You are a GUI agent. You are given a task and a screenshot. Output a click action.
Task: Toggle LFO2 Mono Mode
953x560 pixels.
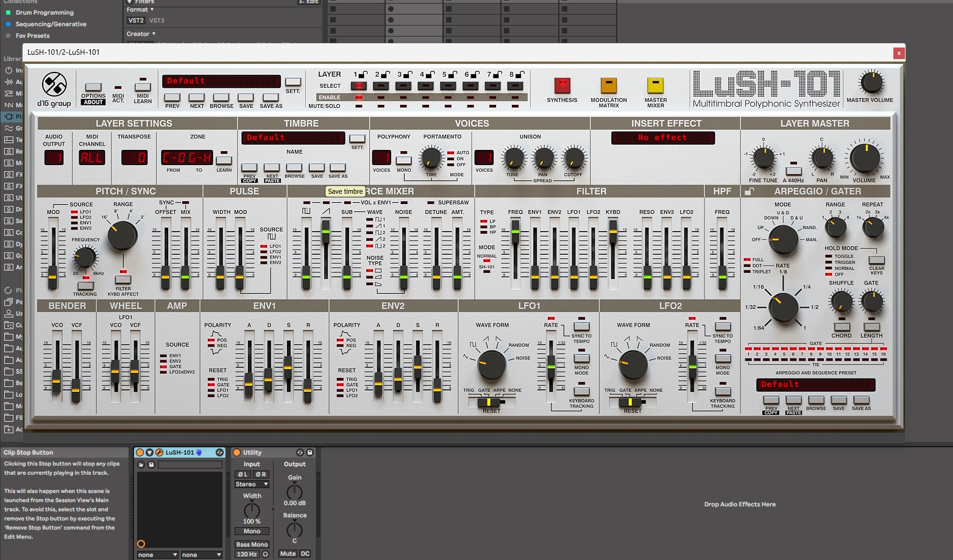[723, 358]
